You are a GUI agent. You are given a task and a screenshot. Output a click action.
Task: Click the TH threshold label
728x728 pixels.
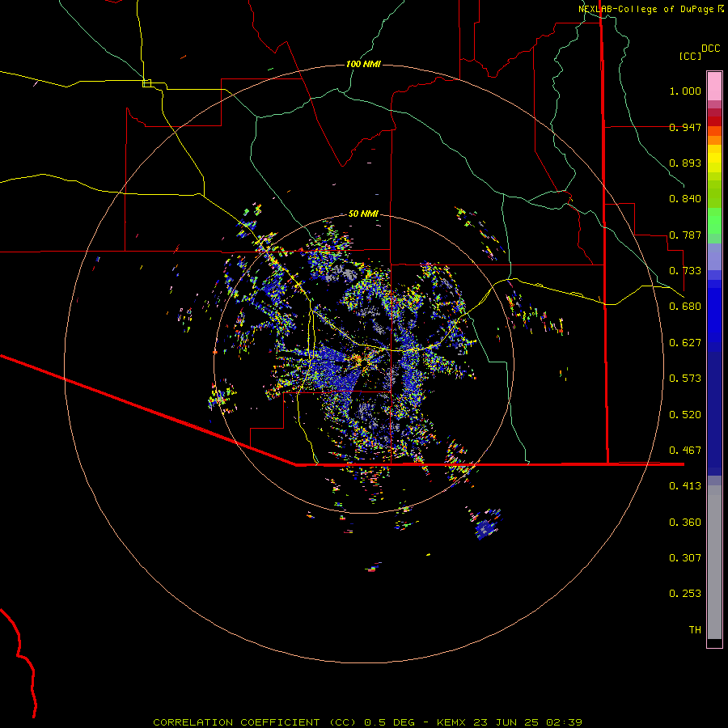pyautogui.click(x=695, y=630)
